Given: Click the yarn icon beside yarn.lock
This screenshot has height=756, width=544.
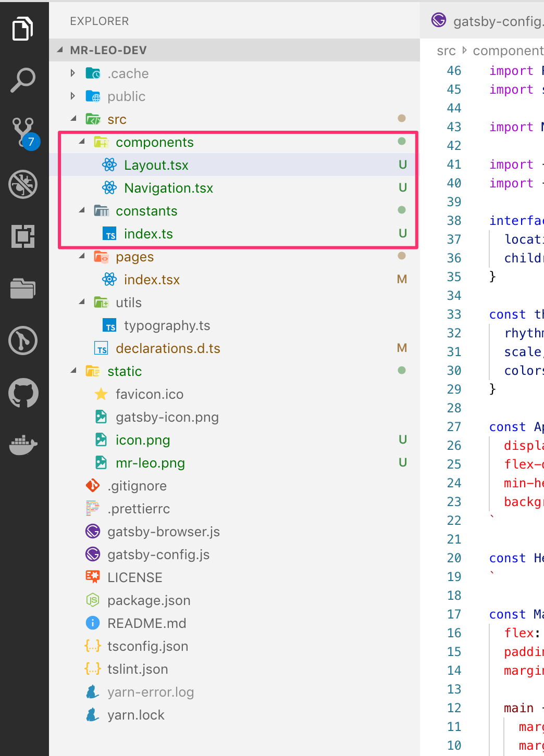Looking at the screenshot, I should (93, 715).
